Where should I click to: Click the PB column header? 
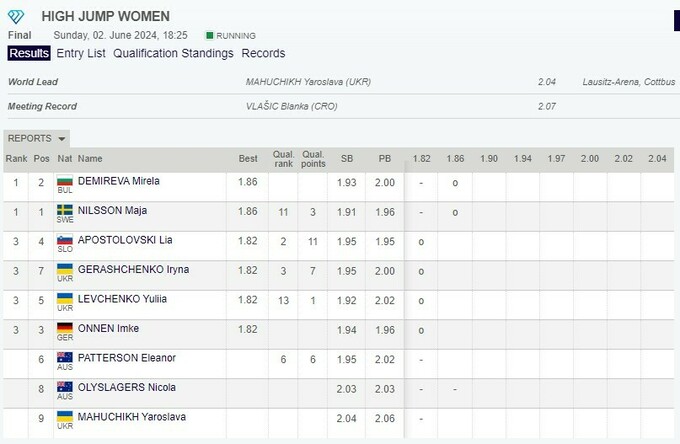pos(385,158)
